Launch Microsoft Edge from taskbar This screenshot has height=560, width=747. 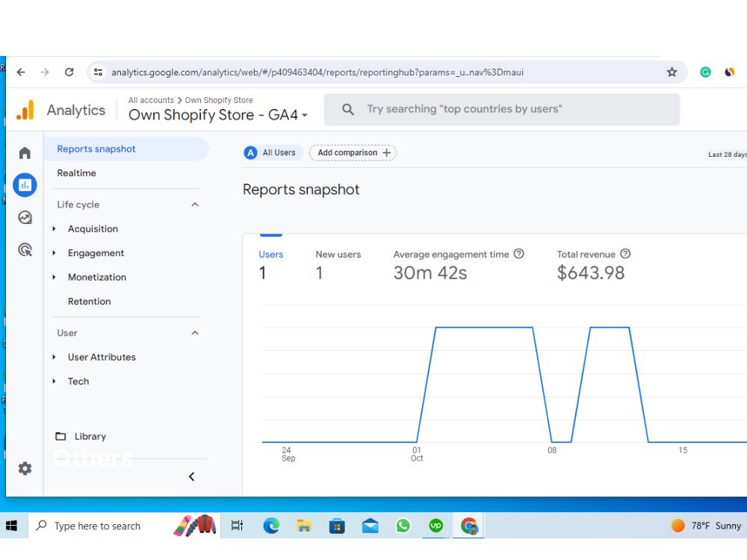[271, 526]
